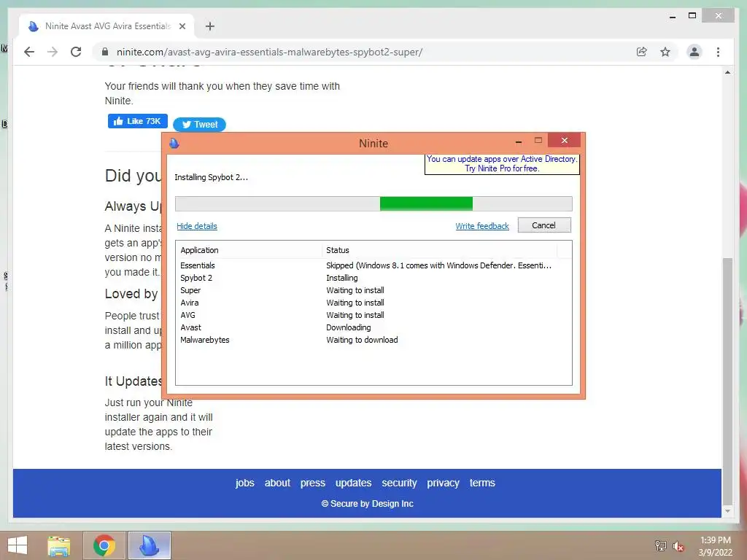Click the muted volume tray icon
747x560 pixels.
pyautogui.click(x=678, y=546)
